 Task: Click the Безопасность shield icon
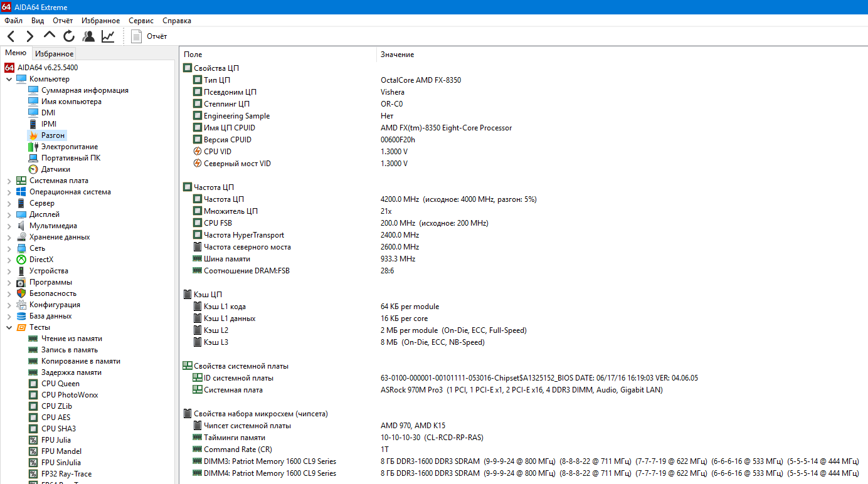(x=21, y=293)
